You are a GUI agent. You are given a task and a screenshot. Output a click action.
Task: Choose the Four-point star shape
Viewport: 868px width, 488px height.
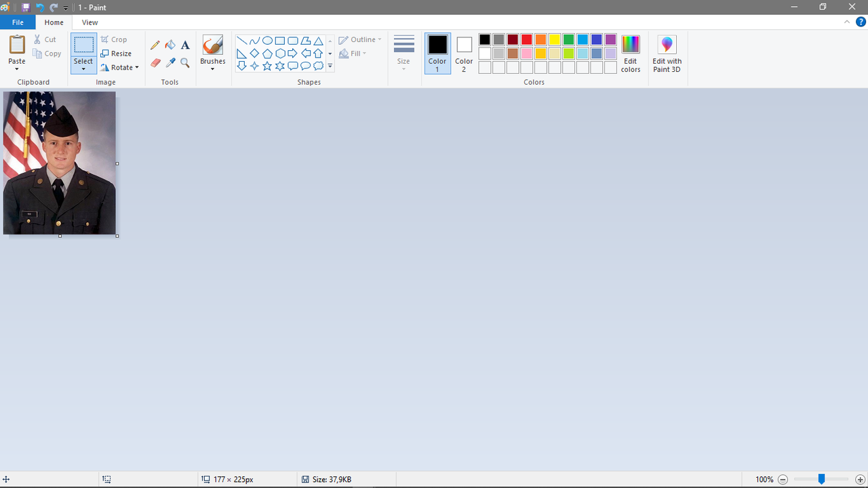254,66
